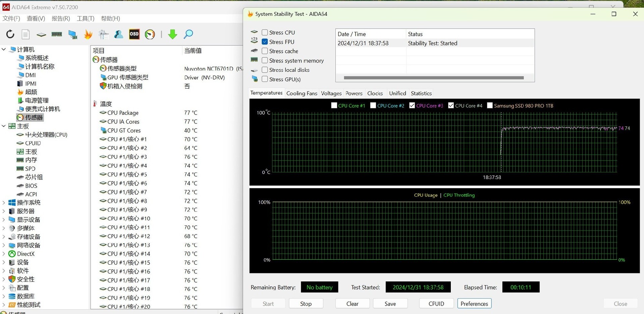Click horizontal scrollbar in status log
Viewport: 644px width, 314px height.
(434, 78)
